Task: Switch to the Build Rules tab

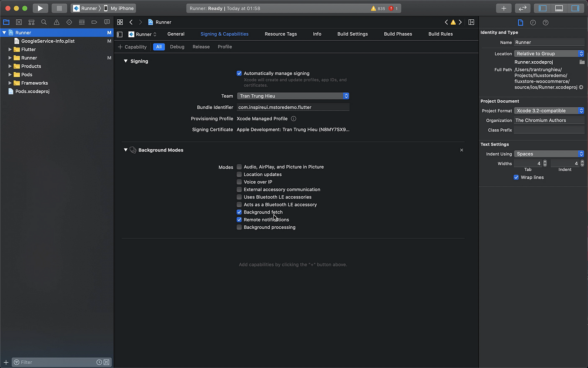Action: click(x=441, y=34)
